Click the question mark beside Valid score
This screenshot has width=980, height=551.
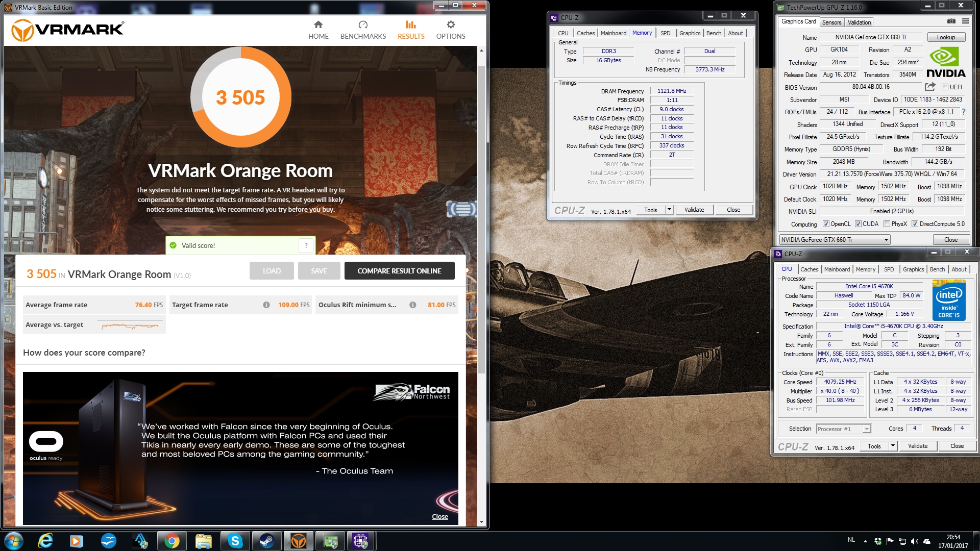[306, 245]
